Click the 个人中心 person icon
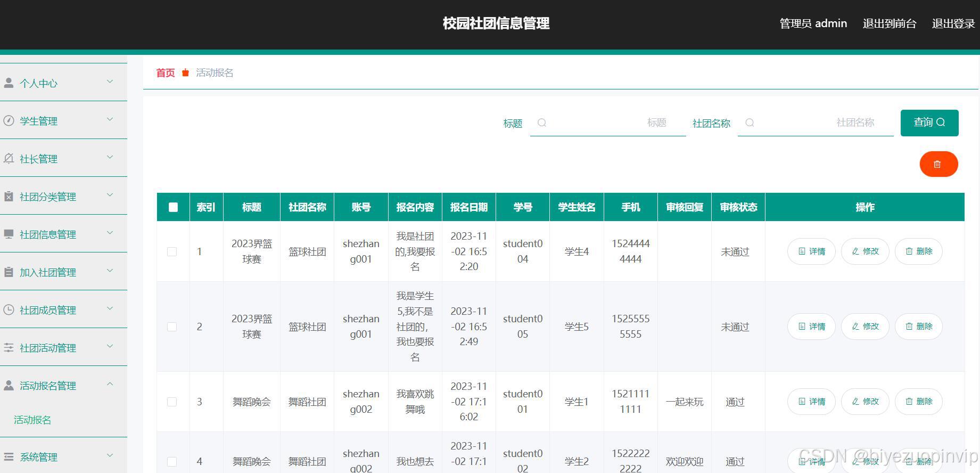980x473 pixels. click(9, 83)
